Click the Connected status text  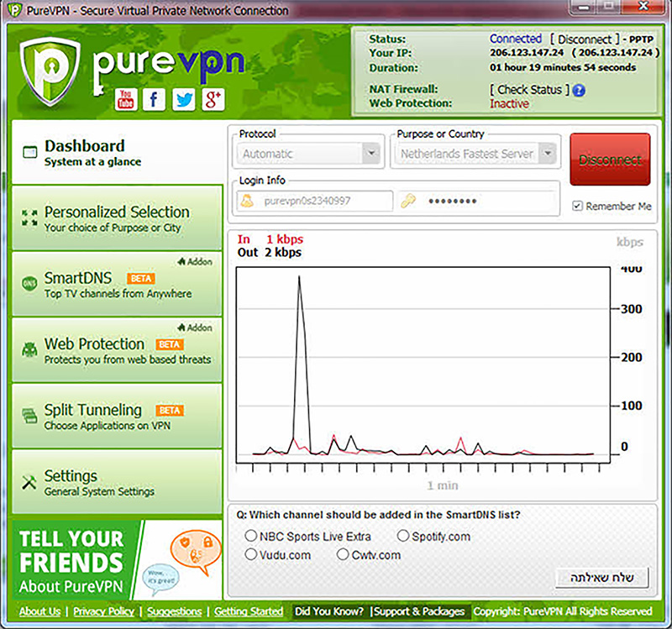pyautogui.click(x=516, y=39)
